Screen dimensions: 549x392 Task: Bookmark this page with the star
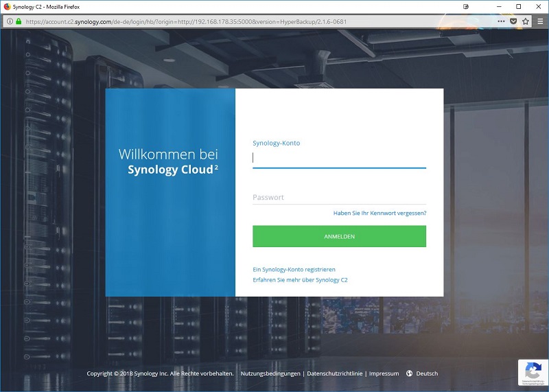(526, 21)
